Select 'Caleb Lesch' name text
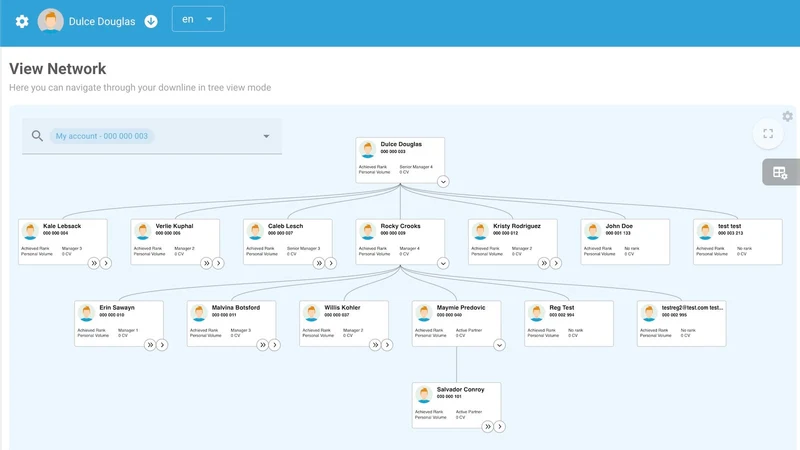Viewport: 800px width, 450px height. point(286,226)
